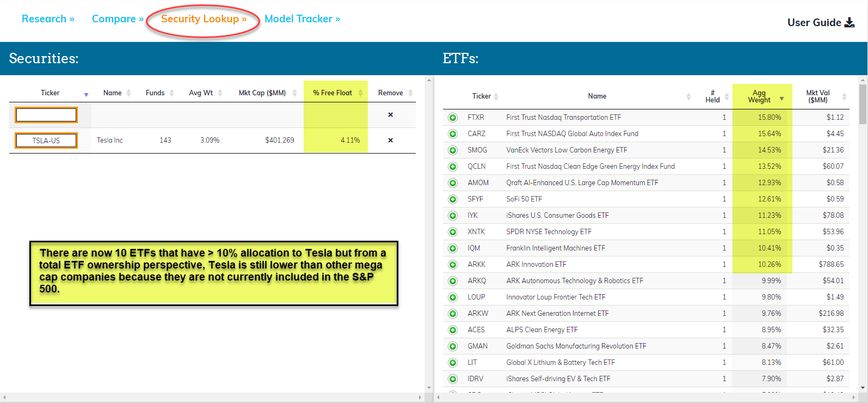The width and height of the screenshot is (868, 403).
Task: Select SoFi 50 ETF name
Action: coord(524,199)
